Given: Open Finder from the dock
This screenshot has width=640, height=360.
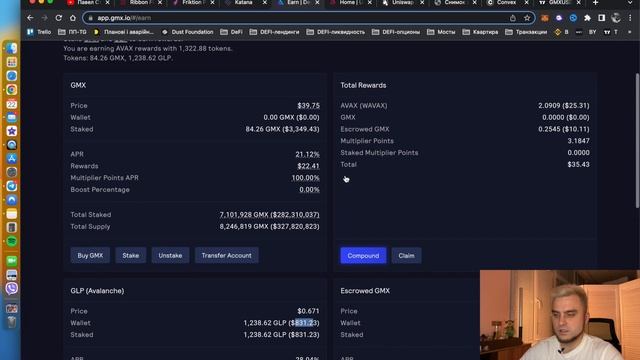Looking at the screenshot, I should point(11,48).
